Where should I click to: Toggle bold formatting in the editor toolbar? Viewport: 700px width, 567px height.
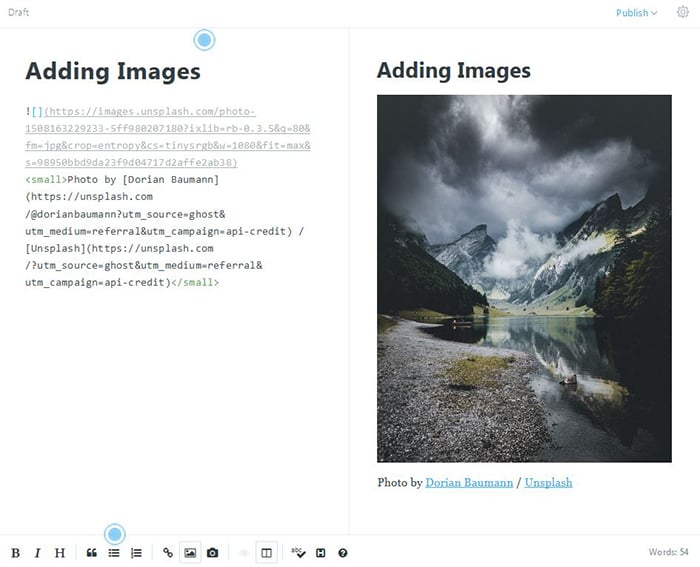tap(16, 553)
